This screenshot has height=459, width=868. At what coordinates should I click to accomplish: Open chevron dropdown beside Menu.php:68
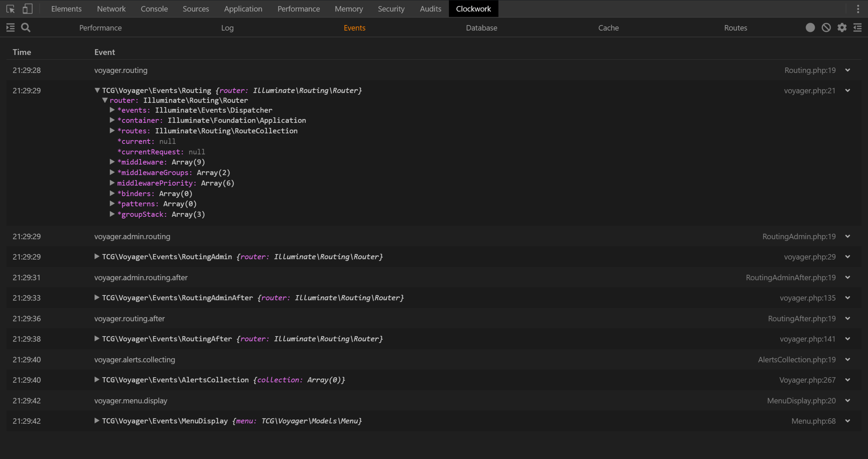[x=848, y=421]
